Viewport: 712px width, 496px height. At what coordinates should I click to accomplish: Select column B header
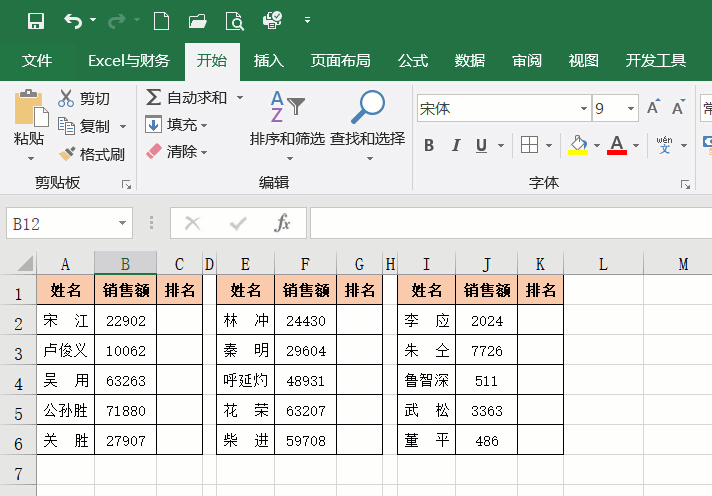[x=125, y=264]
